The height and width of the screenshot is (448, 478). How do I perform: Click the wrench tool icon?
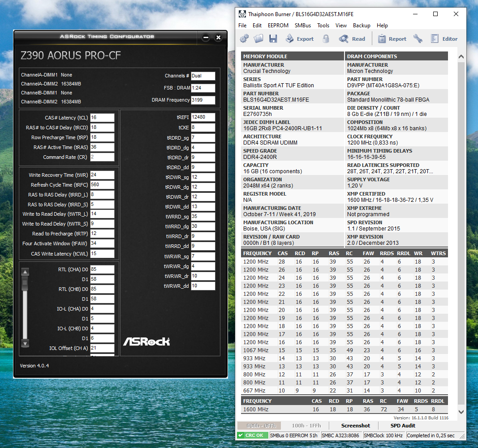(418, 39)
